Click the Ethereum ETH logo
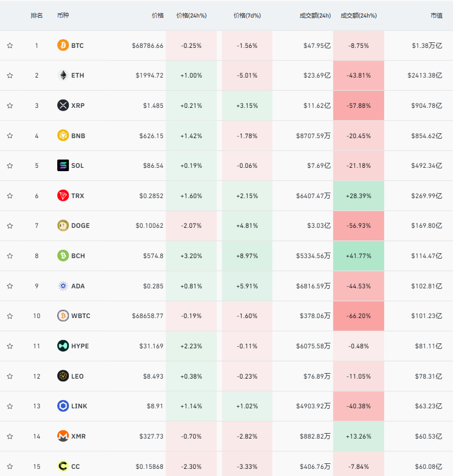Image resolution: width=453 pixels, height=476 pixels. (63, 75)
